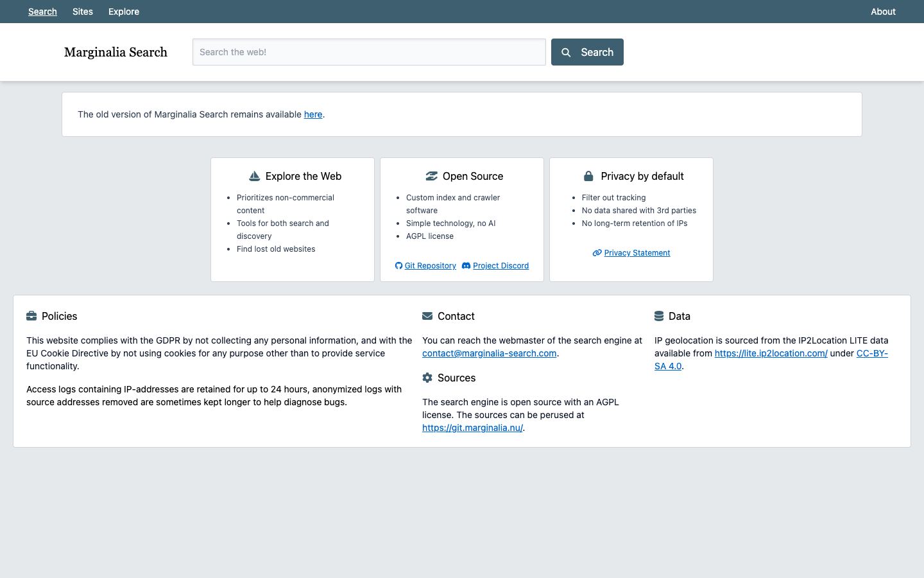Click the "Privacy by default" card heading
Viewport: 924px width, 578px height.
point(642,176)
